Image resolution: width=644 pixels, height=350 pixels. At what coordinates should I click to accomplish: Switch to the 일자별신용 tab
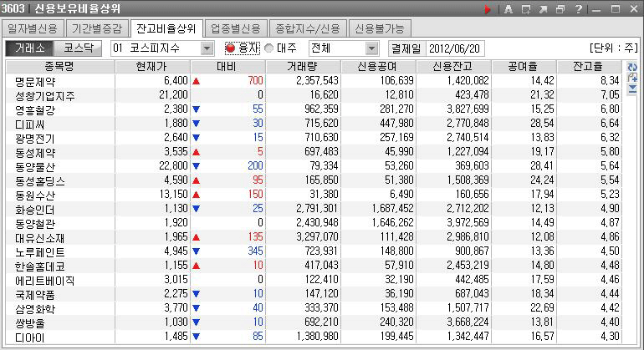[33, 28]
